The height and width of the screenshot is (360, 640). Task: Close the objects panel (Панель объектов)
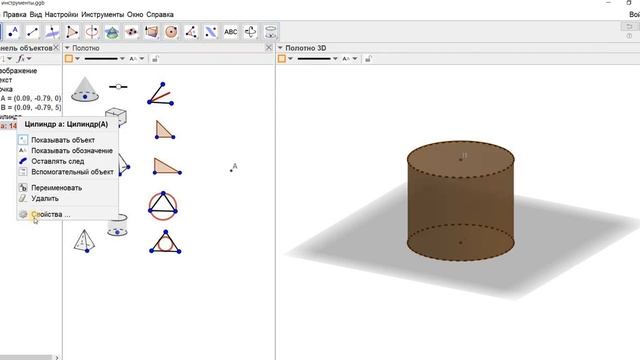pos(56,48)
